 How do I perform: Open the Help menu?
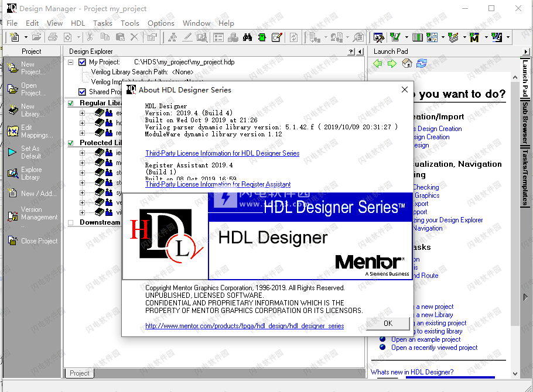point(226,23)
